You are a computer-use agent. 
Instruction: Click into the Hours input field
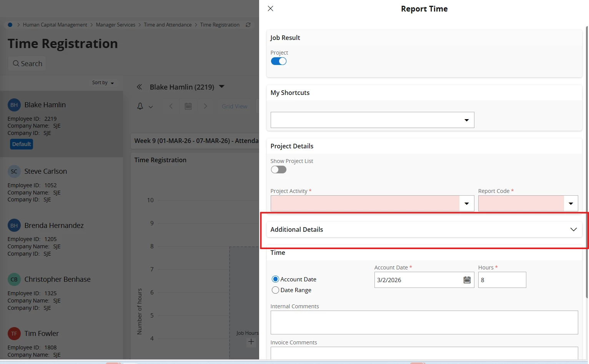coord(502,280)
